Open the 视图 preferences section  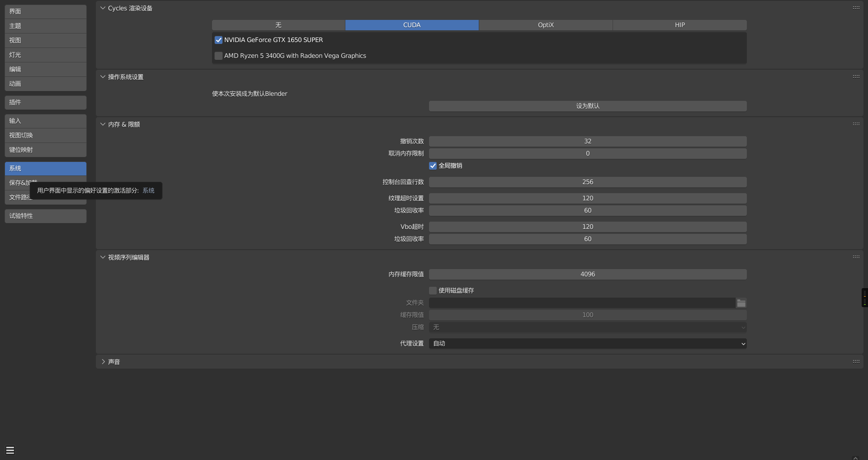click(46, 40)
